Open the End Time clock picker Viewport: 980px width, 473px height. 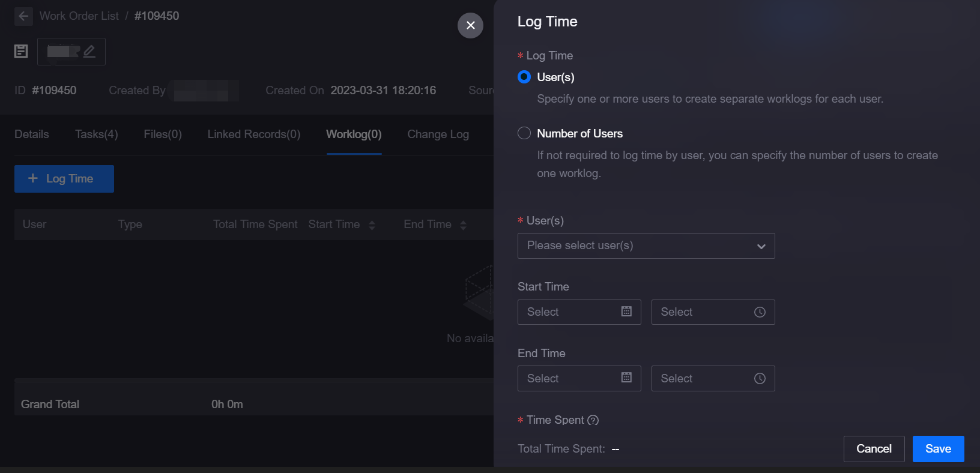tap(760, 379)
